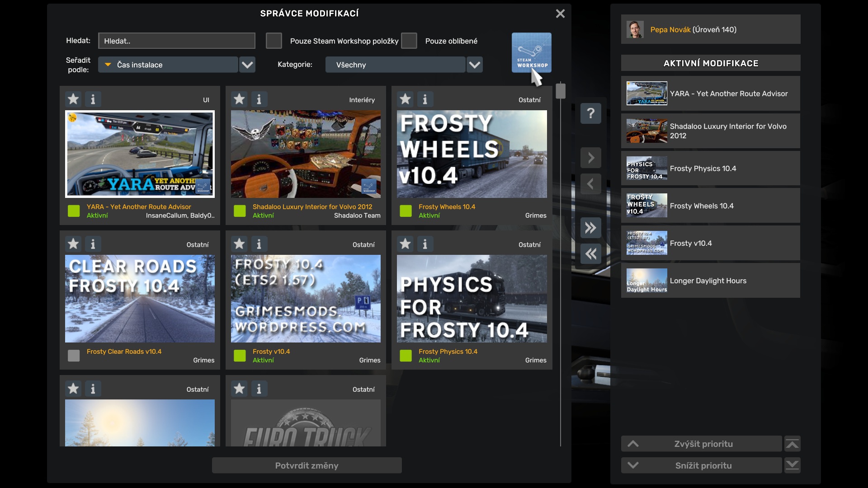Favorite the Frosty Wheels 10.4 mod
Screen dimensions: 868x488
[405, 99]
